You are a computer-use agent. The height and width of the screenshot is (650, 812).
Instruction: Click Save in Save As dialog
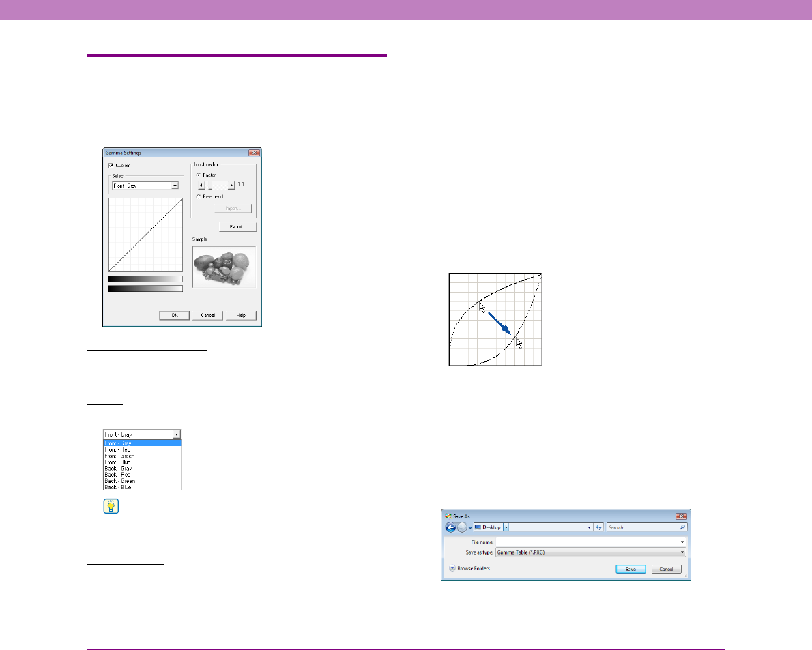click(x=630, y=570)
